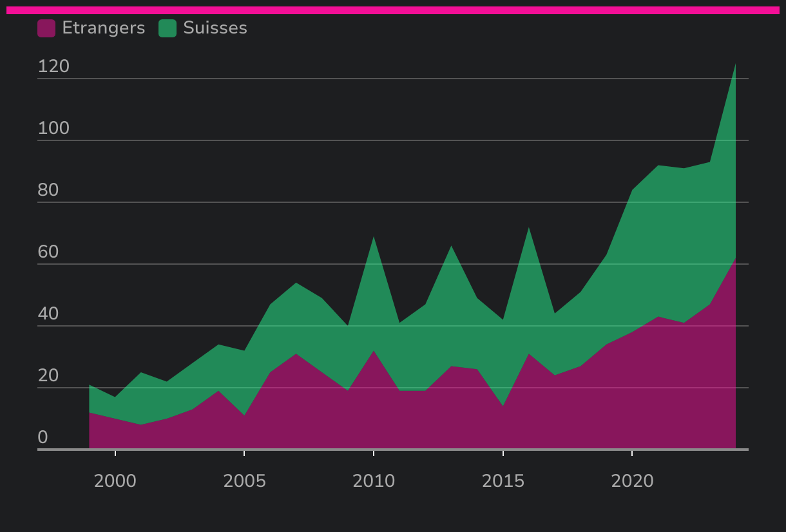The width and height of the screenshot is (786, 532).
Task: Select the 2020 x-axis year label
Action: pyautogui.click(x=632, y=481)
